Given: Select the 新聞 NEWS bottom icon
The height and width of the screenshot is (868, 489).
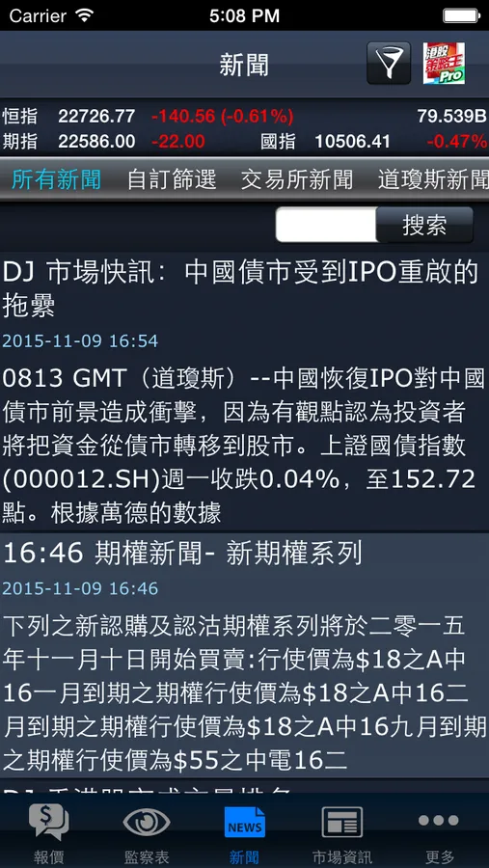Looking at the screenshot, I should 244,823.
